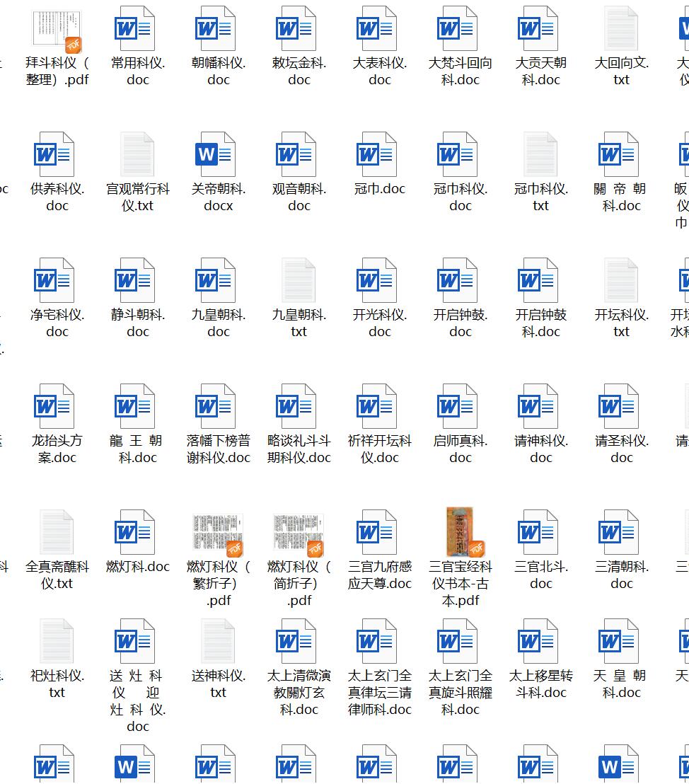Select the 净宅科仪.doc icon
689x784 pixels.
54,280
